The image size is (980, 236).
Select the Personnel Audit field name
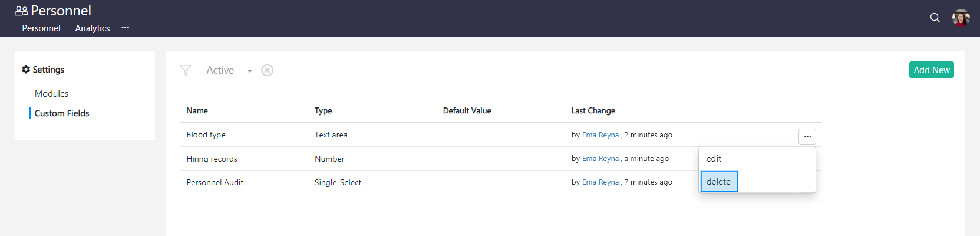pyautogui.click(x=215, y=182)
